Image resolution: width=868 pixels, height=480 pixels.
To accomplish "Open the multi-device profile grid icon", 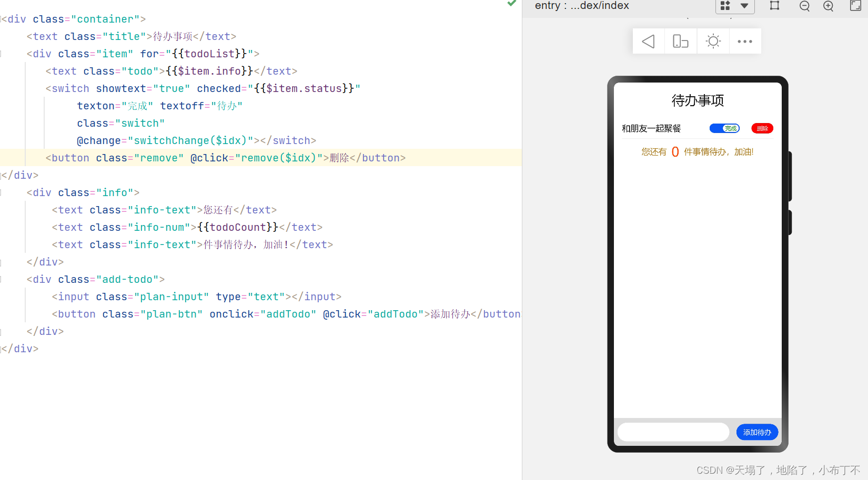I will point(725,6).
